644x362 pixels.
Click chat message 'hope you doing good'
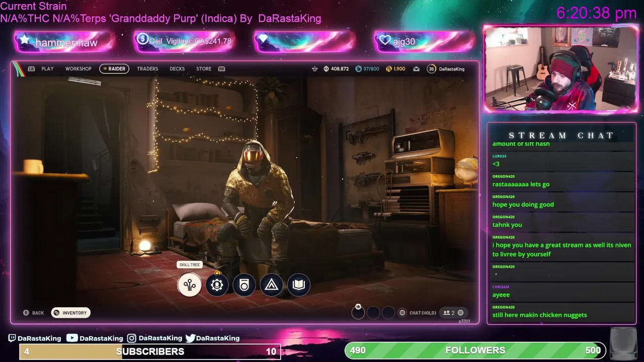pyautogui.click(x=523, y=205)
